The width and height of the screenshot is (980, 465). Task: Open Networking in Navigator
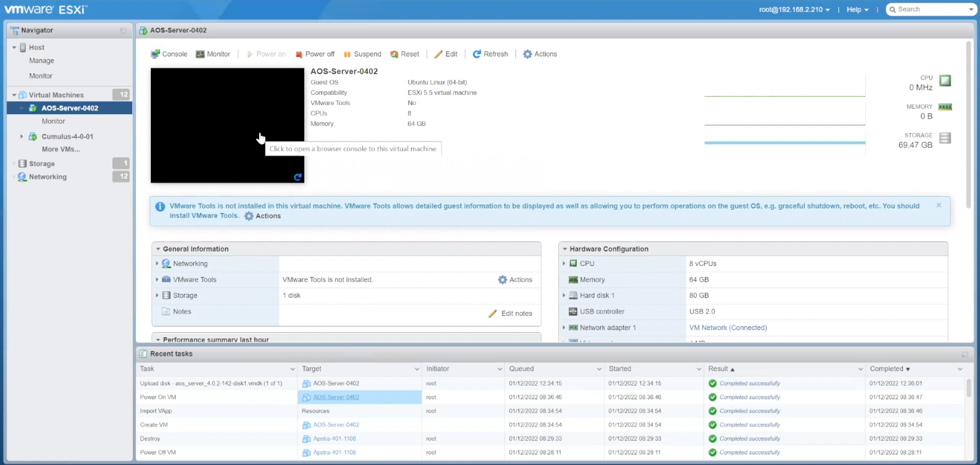[48, 177]
